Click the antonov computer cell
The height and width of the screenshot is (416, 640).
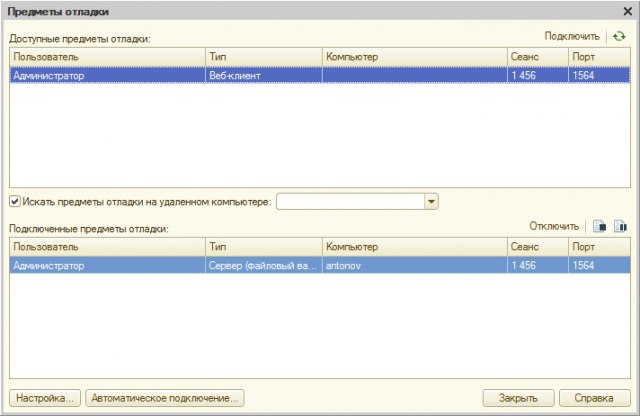click(415, 265)
